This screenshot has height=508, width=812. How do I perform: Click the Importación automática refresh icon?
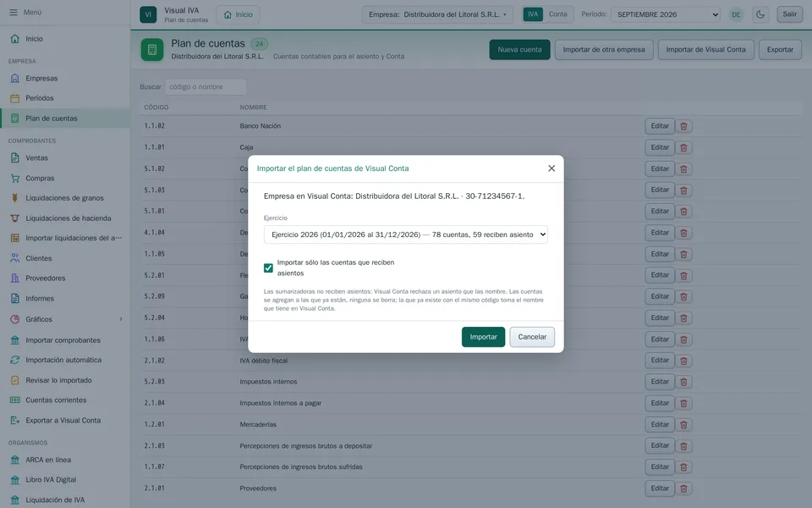point(15,360)
